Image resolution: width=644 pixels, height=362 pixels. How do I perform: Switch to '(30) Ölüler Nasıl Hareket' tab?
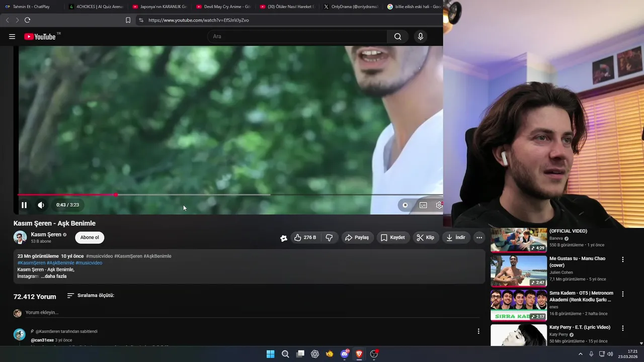[287, 7]
